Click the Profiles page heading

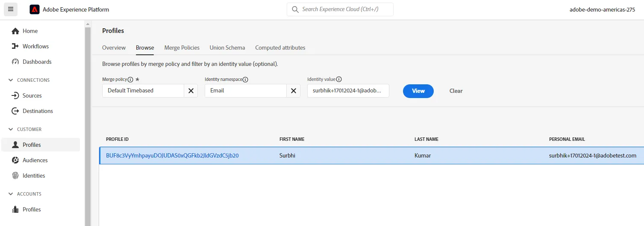pyautogui.click(x=113, y=30)
